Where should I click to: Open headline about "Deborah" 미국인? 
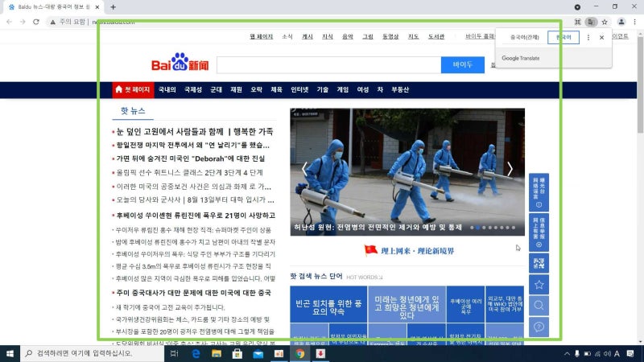click(x=191, y=158)
